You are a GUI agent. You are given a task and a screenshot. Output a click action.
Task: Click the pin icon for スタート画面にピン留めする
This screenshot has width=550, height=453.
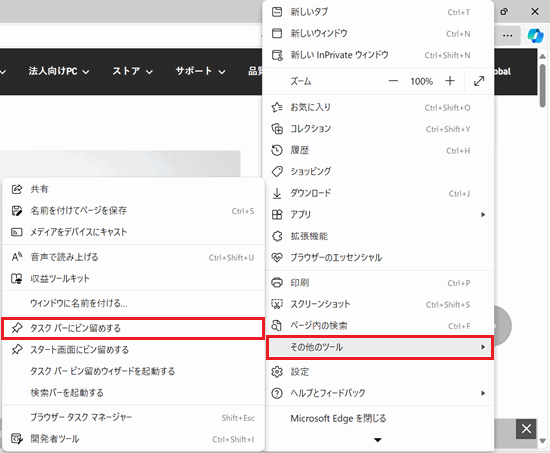pos(17,349)
